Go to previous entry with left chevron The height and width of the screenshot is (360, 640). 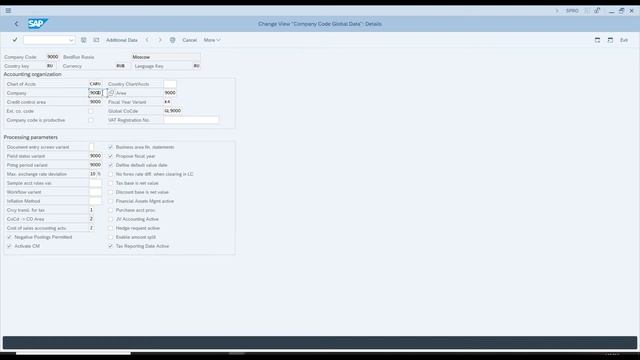147,40
